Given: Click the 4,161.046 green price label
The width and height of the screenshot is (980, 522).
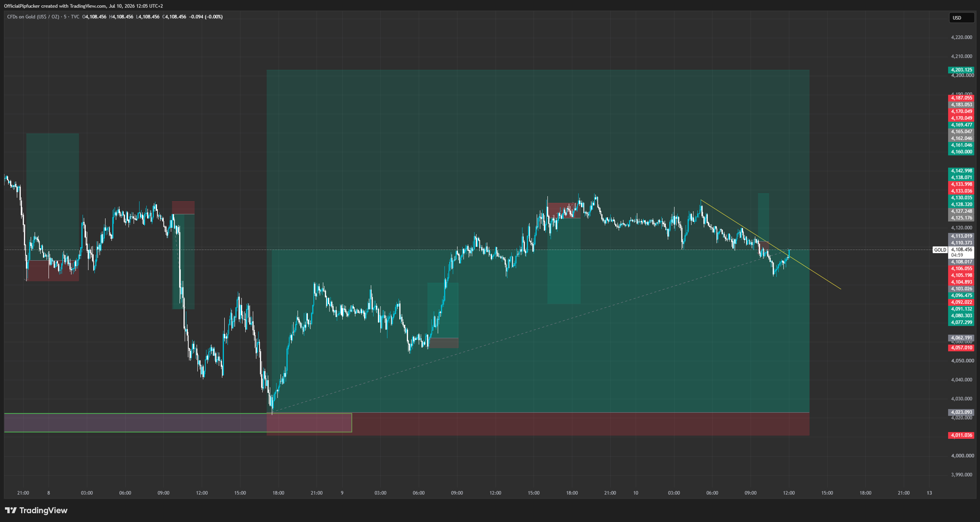Looking at the screenshot, I should [x=961, y=145].
